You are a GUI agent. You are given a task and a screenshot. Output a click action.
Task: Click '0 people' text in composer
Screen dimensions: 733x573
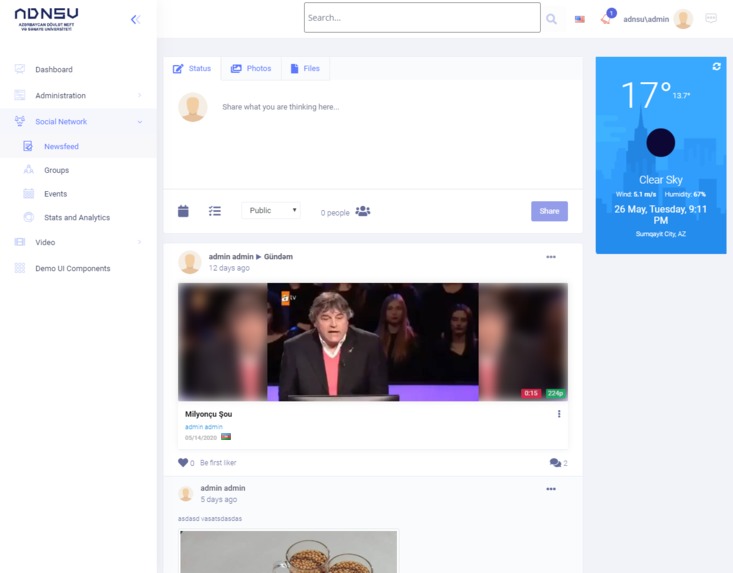[335, 213]
